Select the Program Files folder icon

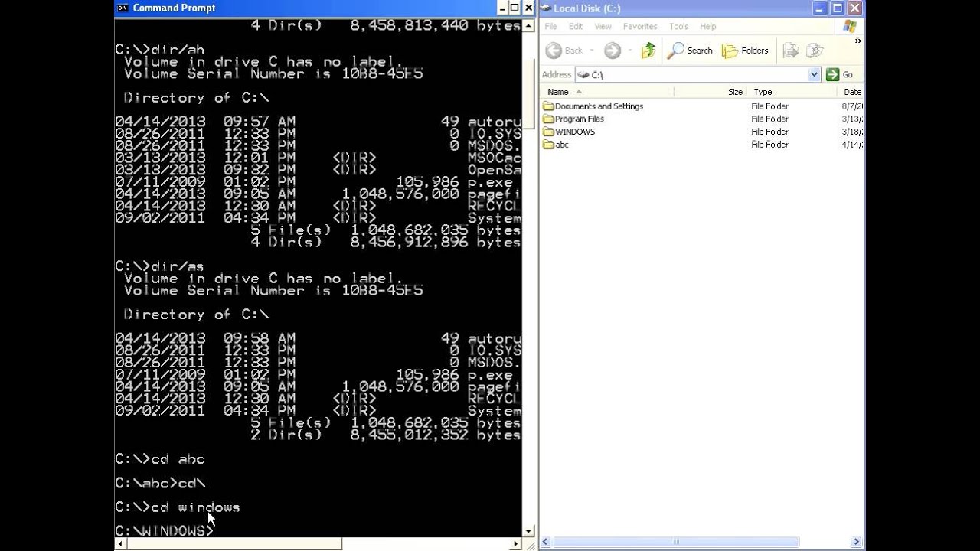click(x=548, y=119)
